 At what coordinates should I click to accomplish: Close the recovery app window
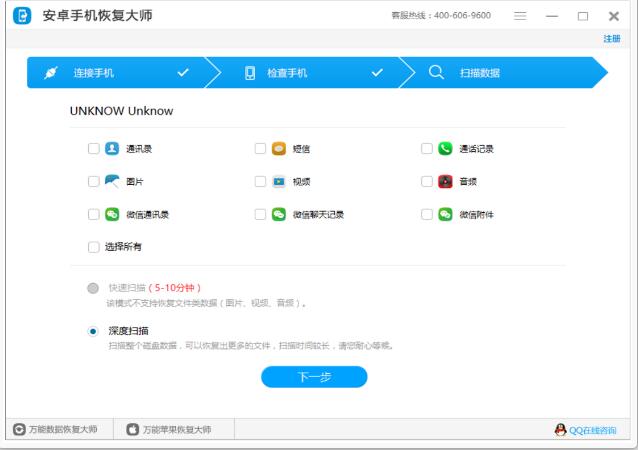pyautogui.click(x=614, y=16)
